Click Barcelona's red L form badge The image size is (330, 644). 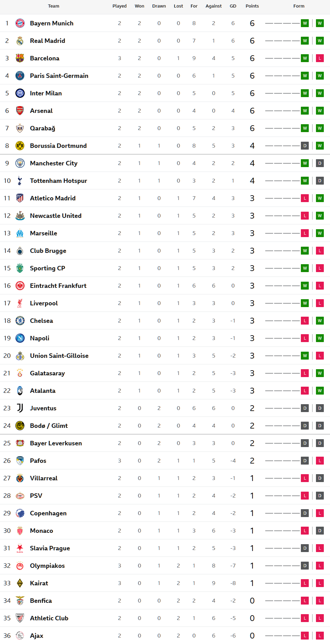320,58
